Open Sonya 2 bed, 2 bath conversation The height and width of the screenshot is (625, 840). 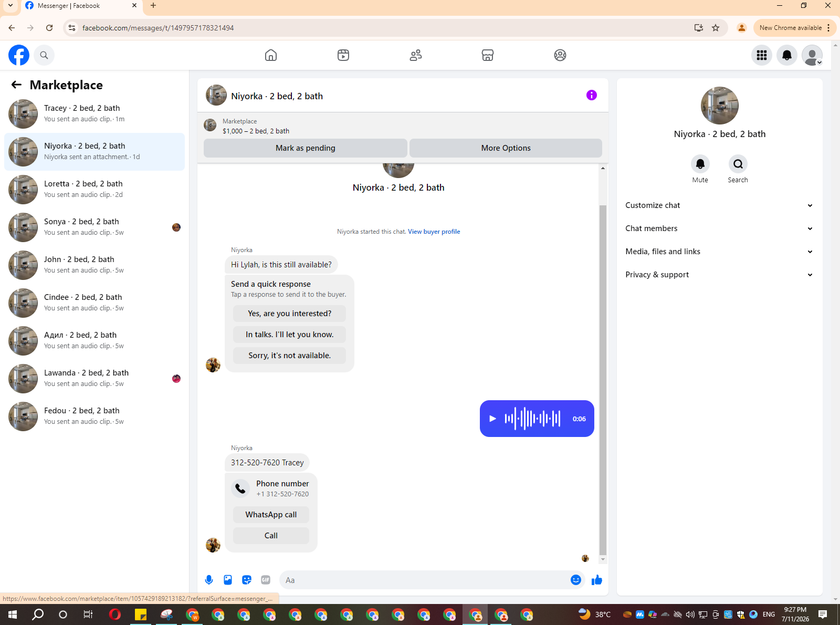tap(94, 227)
